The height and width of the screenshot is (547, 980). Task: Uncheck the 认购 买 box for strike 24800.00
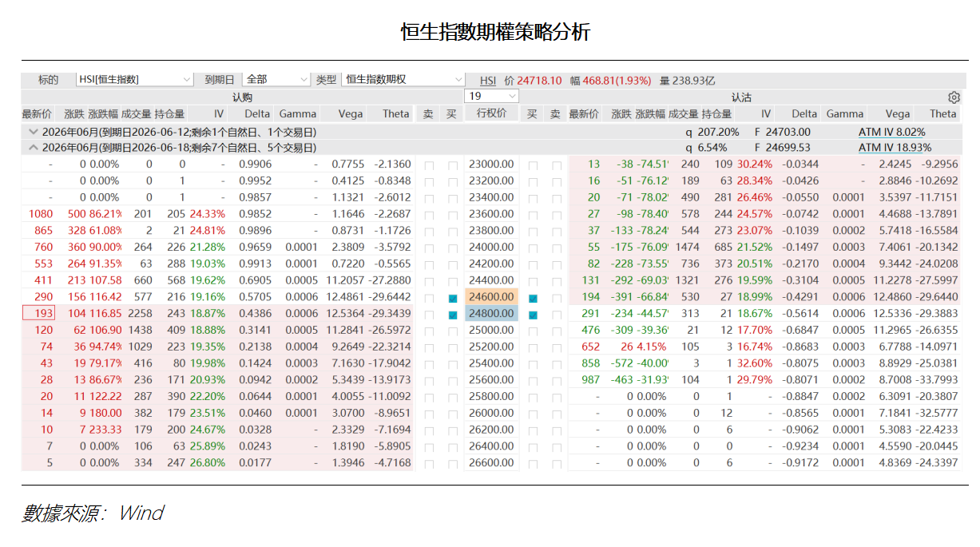pos(453,315)
